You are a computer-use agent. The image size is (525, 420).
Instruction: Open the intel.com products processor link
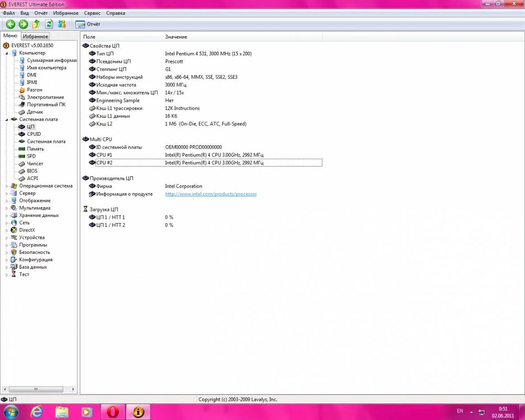pos(211,194)
